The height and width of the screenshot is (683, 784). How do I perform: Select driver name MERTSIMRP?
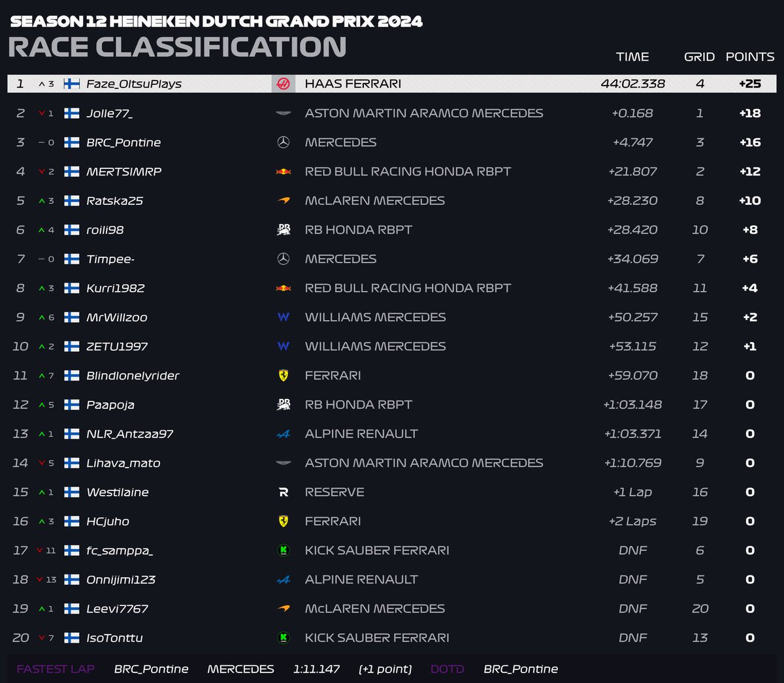pyautogui.click(x=124, y=172)
